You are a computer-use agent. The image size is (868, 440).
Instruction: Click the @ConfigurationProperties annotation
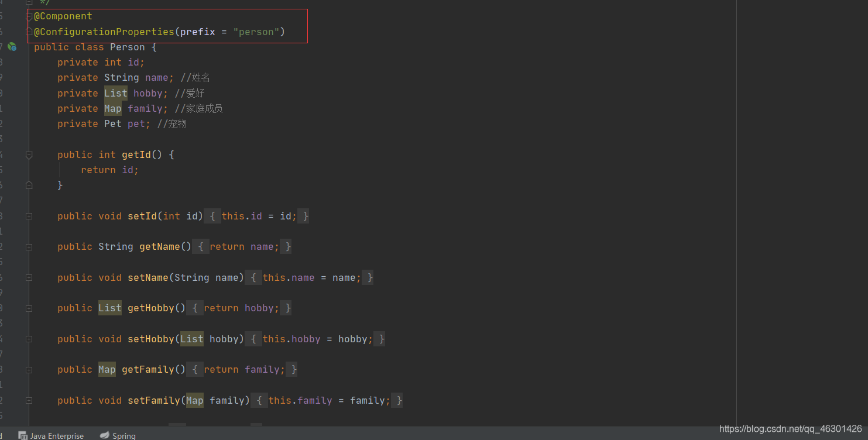coord(104,32)
